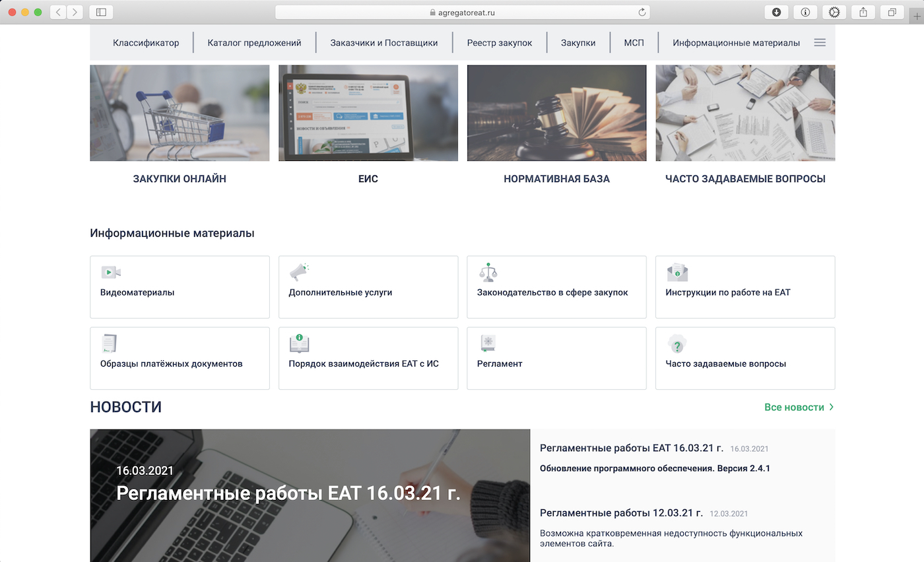Click the question mark FAQ icon
Image resolution: width=924 pixels, height=562 pixels.
(x=677, y=344)
